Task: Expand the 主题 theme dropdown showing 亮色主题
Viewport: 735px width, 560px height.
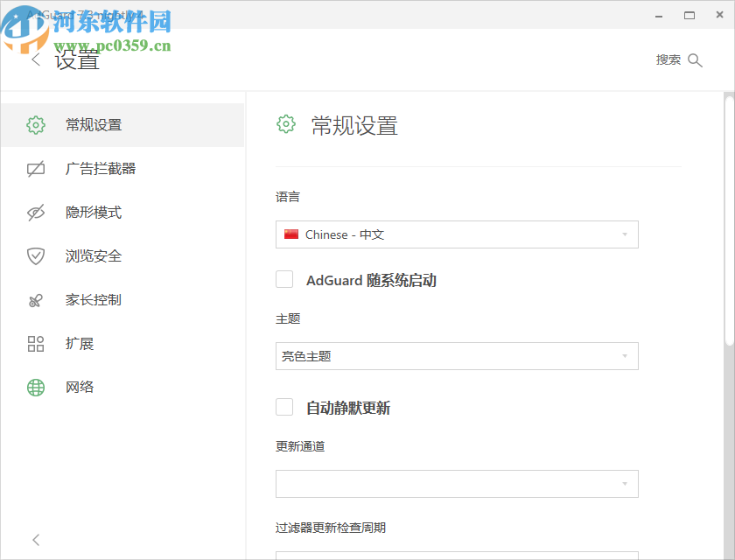Action: coord(457,356)
